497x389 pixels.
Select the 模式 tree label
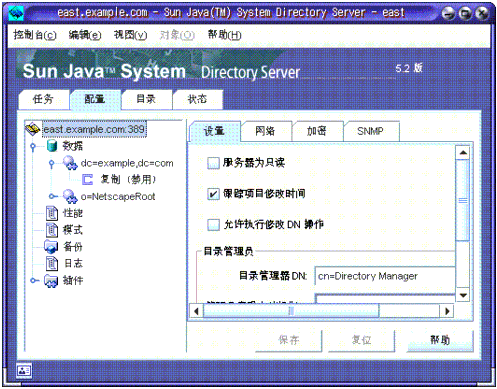[x=73, y=230]
